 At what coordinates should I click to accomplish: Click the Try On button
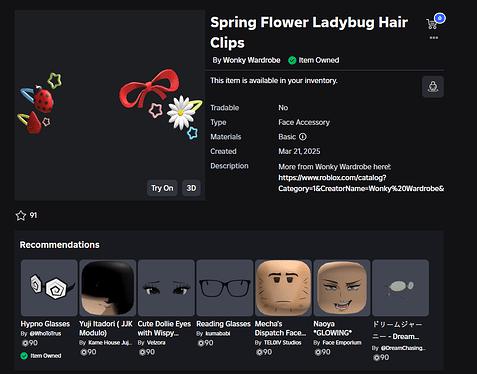[x=162, y=188]
